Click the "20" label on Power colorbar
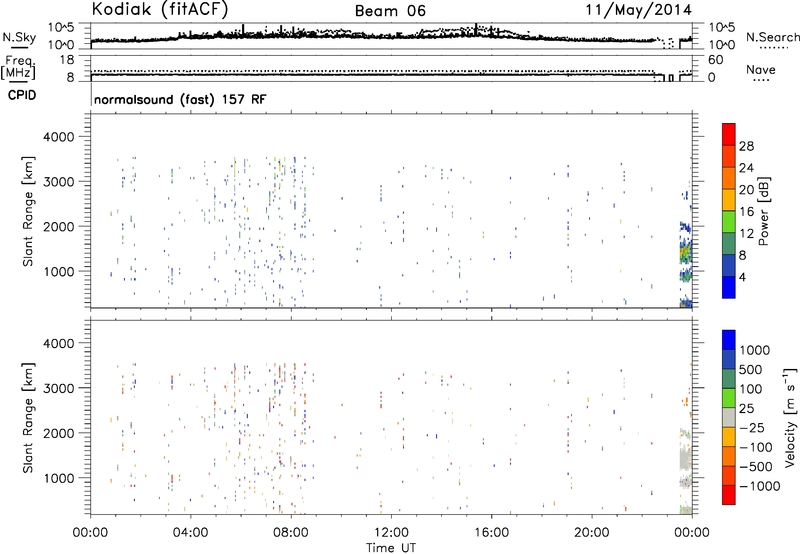800x554 pixels. point(746,190)
